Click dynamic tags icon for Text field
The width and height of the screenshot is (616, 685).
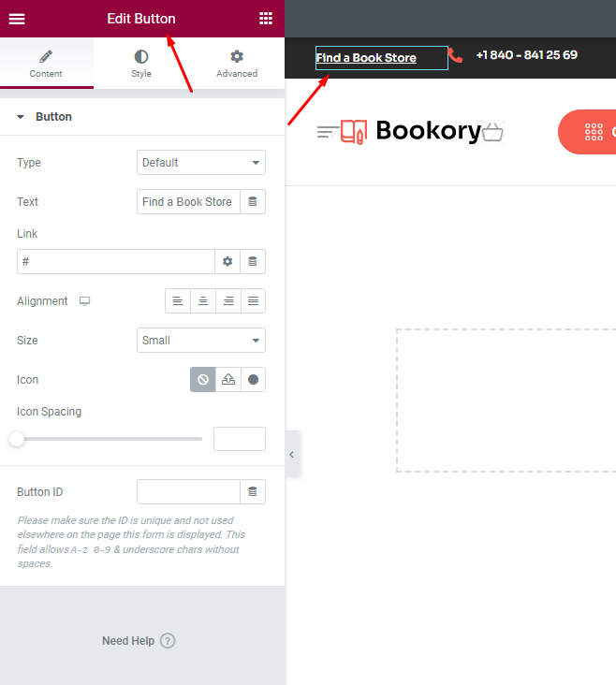coord(253,202)
